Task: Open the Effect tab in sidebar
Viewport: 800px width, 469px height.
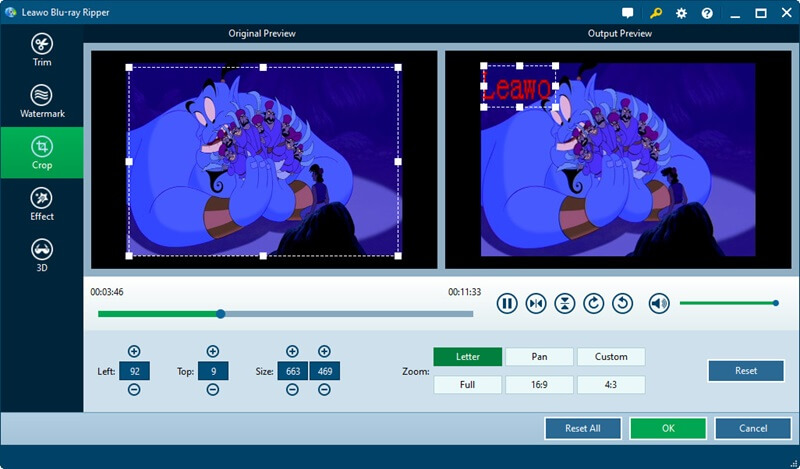Action: click(42, 204)
